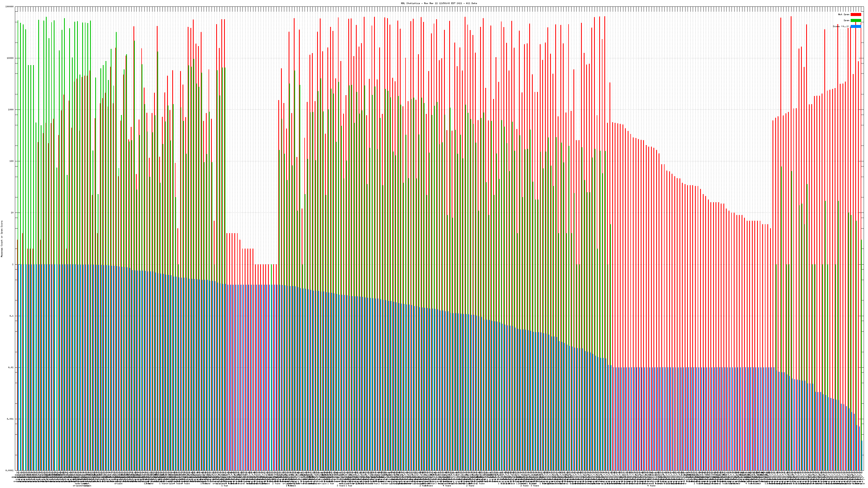
Task: Click the 0.0001 y-axis tick label
Action: coord(10,470)
